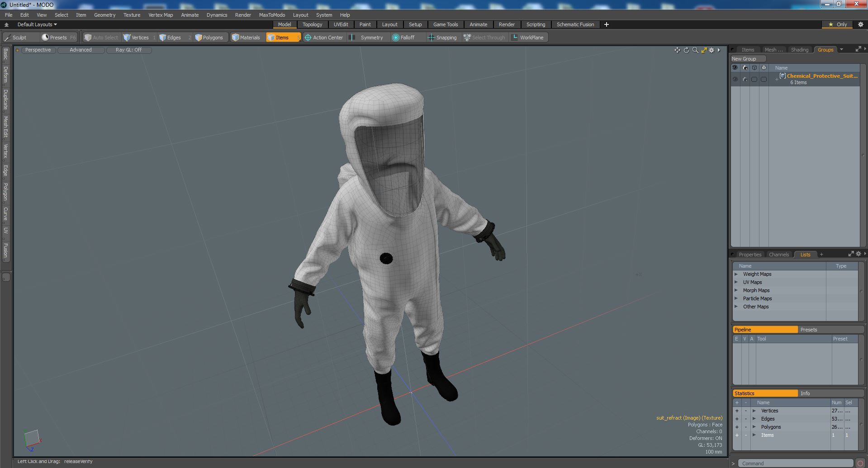Add a new layout tab with plus

tap(607, 24)
